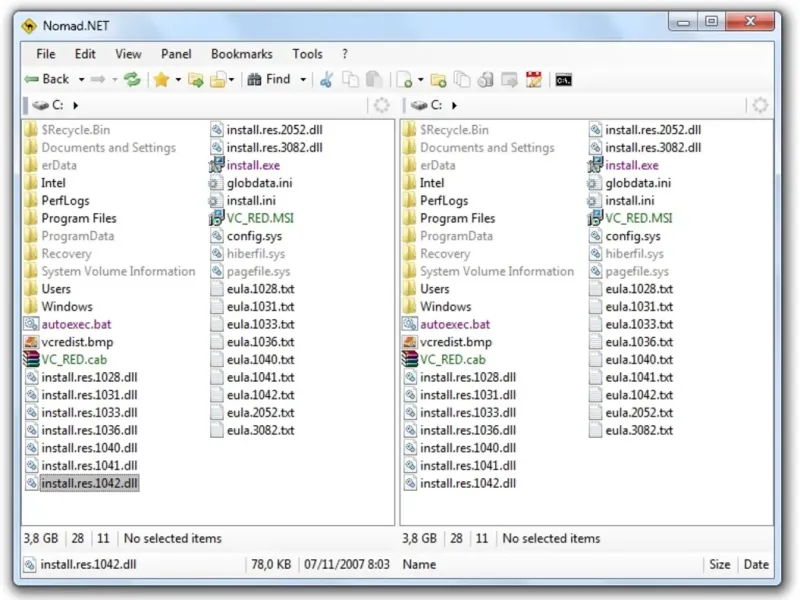Select install.res.1042.dll in the left panel
This screenshot has width=800, height=600.
(x=82, y=483)
